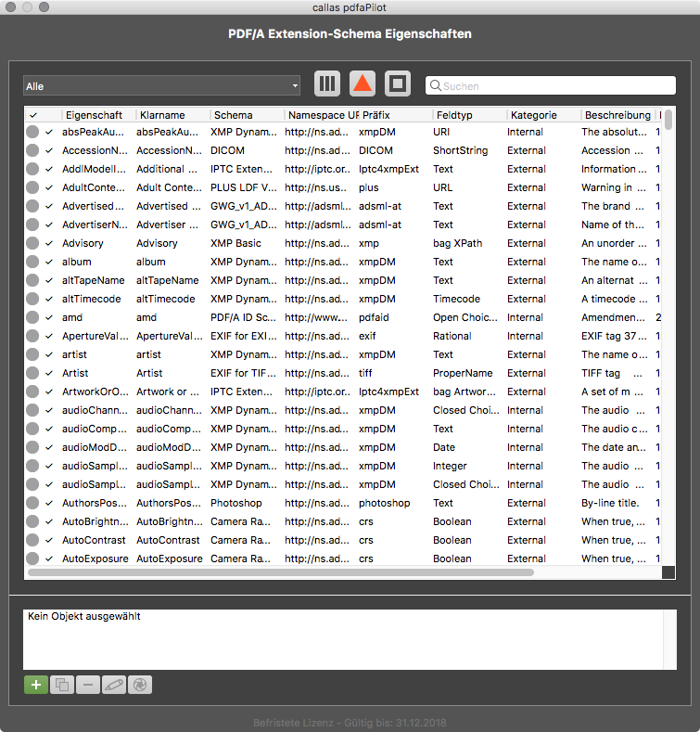This screenshot has height=732, width=700.
Task: Select the 'pdfaid' prefix cell
Action: [374, 317]
